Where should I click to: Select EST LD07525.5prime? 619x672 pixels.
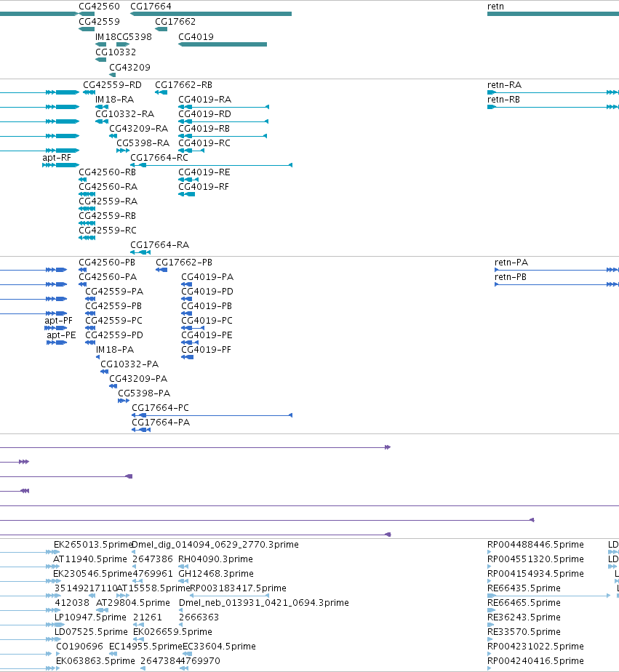(91, 632)
